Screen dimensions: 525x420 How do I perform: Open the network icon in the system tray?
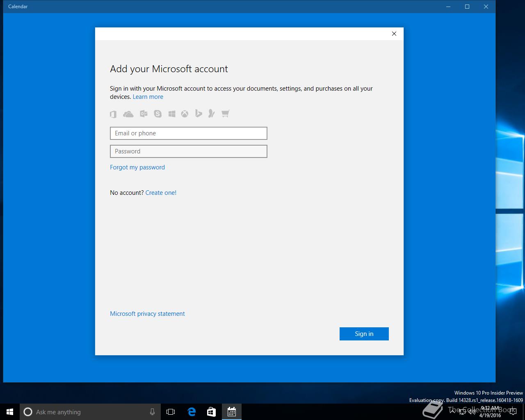pos(462,412)
